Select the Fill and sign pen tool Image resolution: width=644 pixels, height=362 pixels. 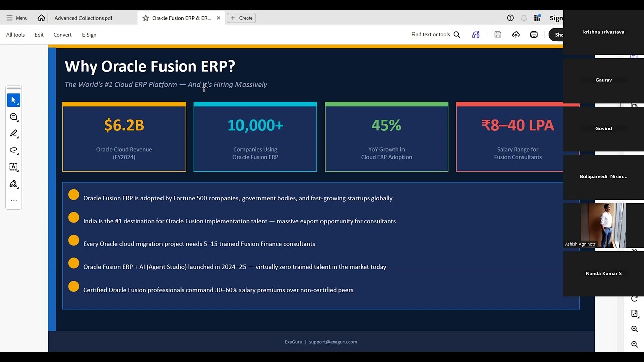(14, 184)
